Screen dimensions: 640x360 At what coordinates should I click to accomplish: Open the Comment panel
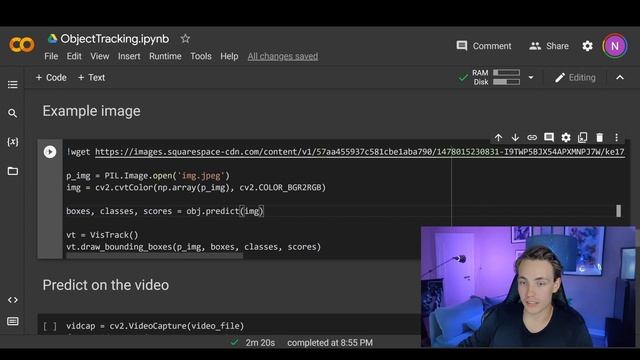click(x=484, y=46)
